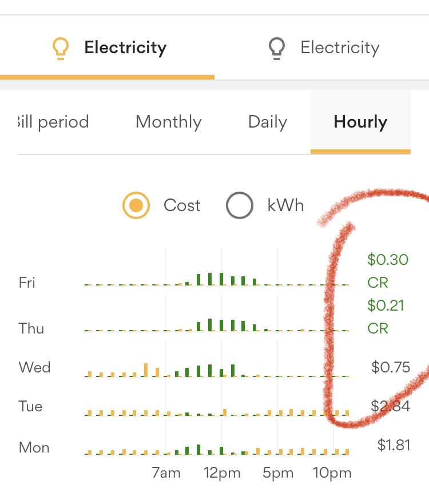Click Wednesday's hourly usage chart row
429x504 pixels.
tap(216, 370)
